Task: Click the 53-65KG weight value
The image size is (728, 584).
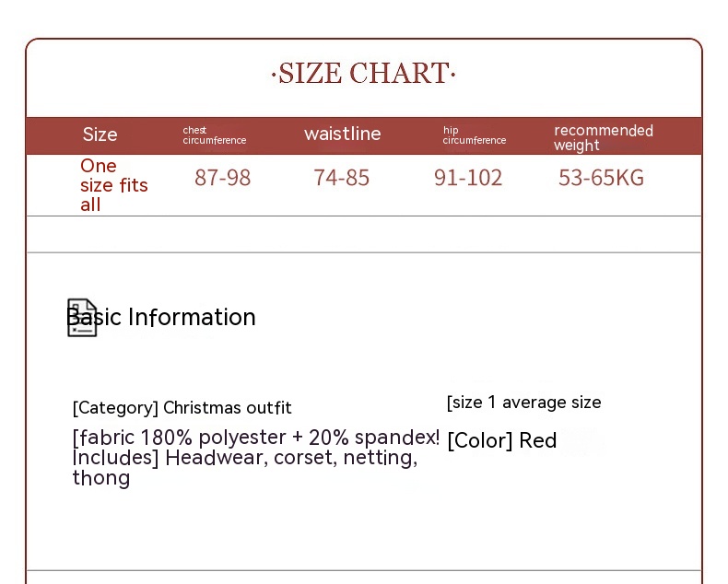Action: (601, 178)
